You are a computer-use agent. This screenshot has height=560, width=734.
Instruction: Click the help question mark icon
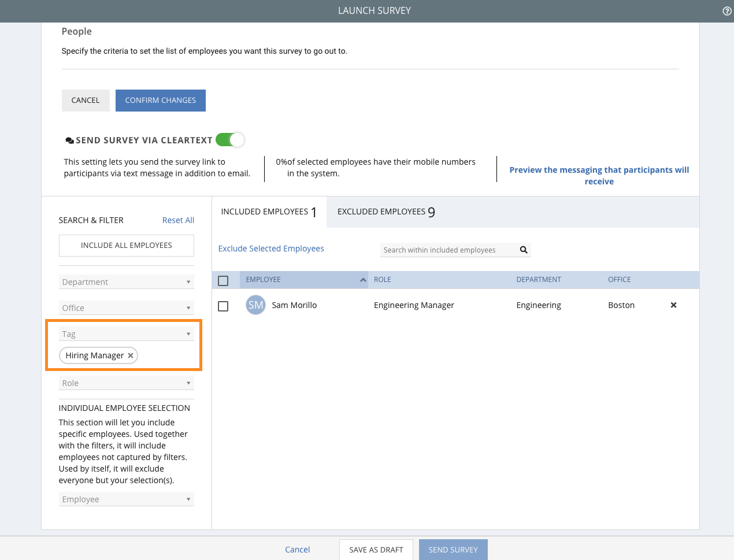coord(727,11)
